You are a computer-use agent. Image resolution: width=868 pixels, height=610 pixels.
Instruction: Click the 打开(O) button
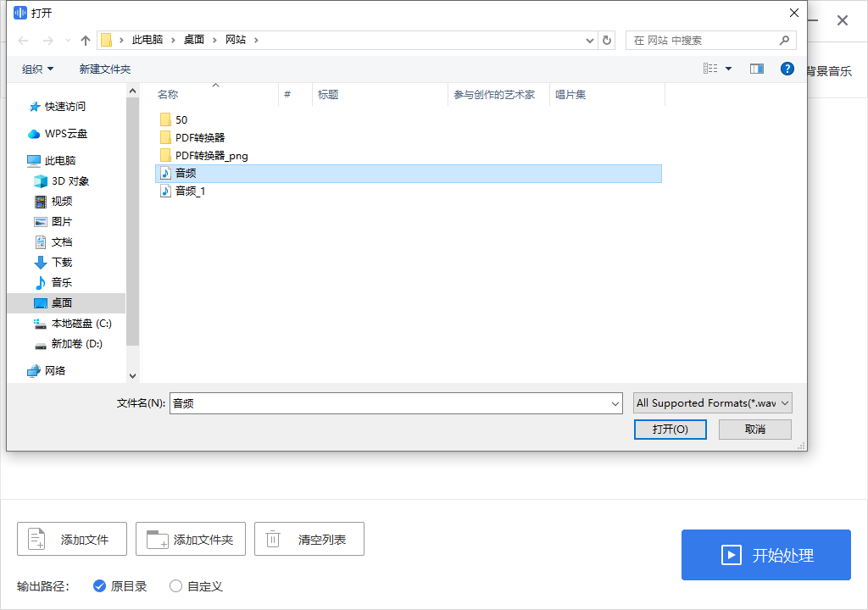pos(670,430)
